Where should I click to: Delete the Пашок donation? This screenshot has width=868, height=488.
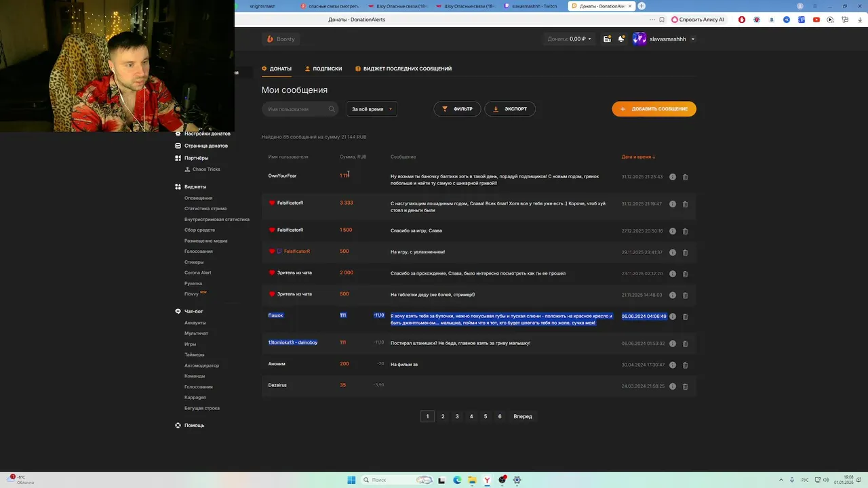pyautogui.click(x=685, y=317)
